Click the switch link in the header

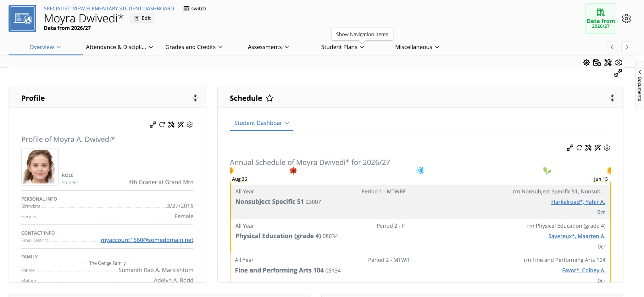[199, 9]
